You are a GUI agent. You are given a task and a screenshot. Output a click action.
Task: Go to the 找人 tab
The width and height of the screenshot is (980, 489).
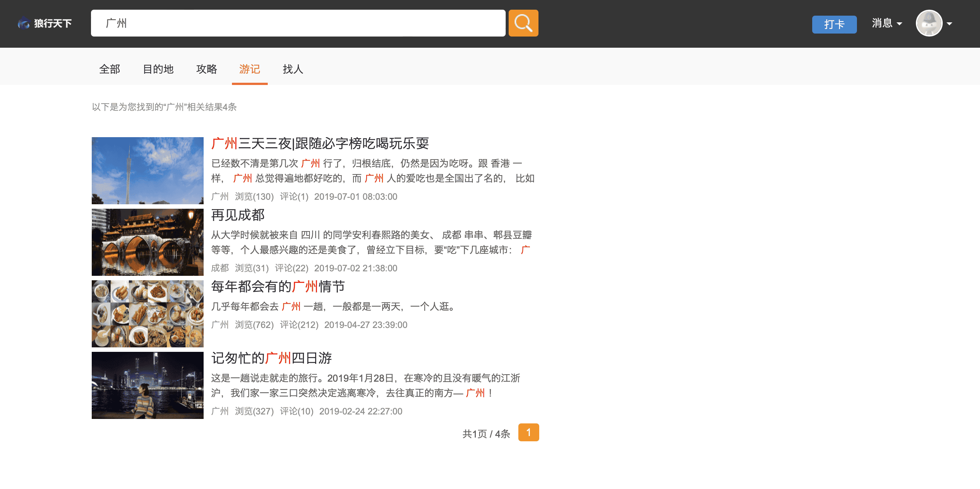(x=293, y=69)
